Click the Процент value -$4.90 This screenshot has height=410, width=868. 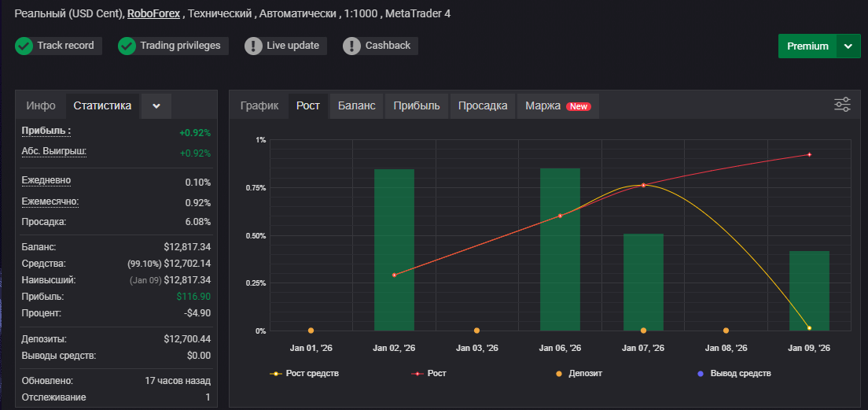pyautogui.click(x=197, y=313)
